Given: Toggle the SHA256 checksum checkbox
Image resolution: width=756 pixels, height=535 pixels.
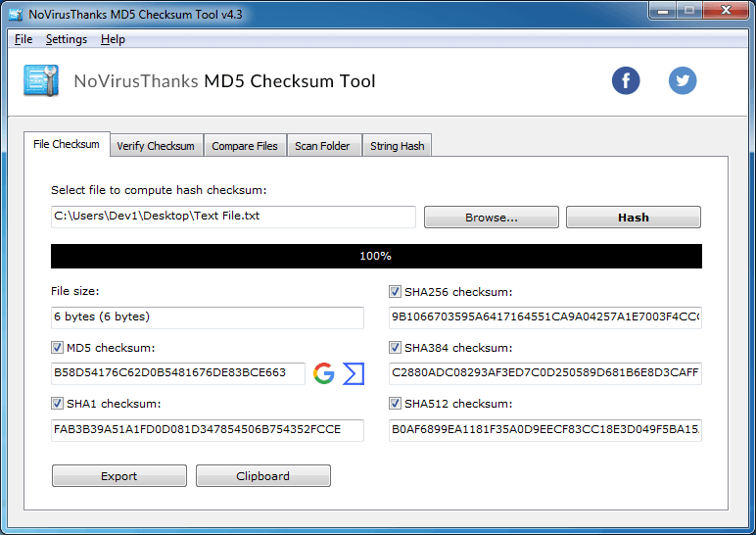Looking at the screenshot, I should 395,291.
